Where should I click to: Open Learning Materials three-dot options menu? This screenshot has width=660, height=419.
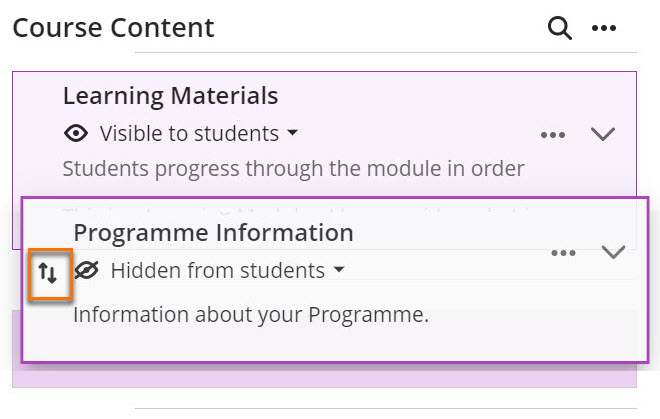pos(553,135)
